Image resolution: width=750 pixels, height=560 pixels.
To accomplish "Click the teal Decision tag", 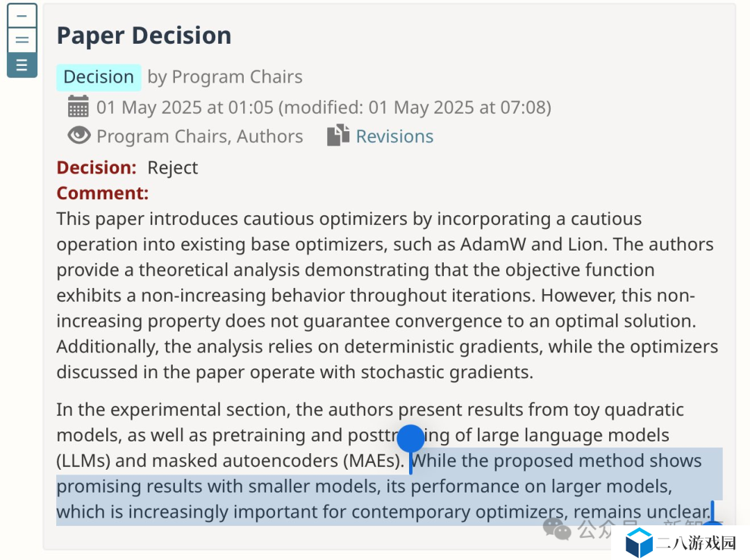I will [x=99, y=78].
